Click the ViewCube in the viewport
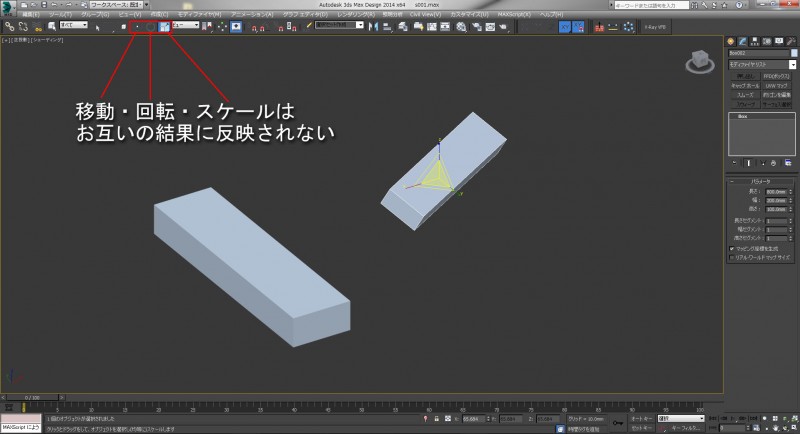The image size is (800, 434). [698, 62]
